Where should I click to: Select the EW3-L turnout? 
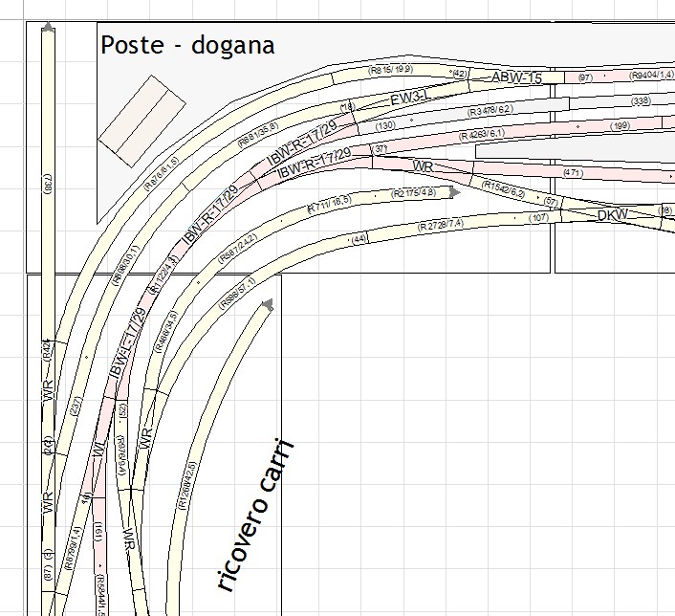(409, 99)
